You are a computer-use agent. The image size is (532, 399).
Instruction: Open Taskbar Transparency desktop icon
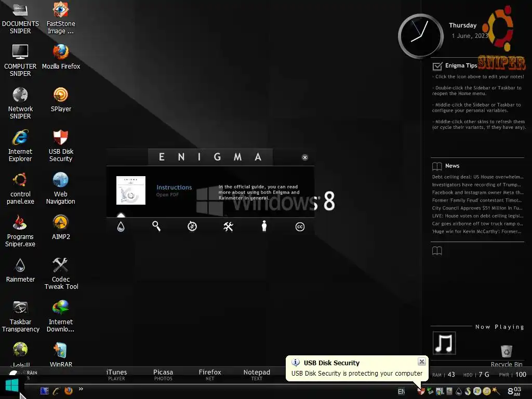click(20, 316)
